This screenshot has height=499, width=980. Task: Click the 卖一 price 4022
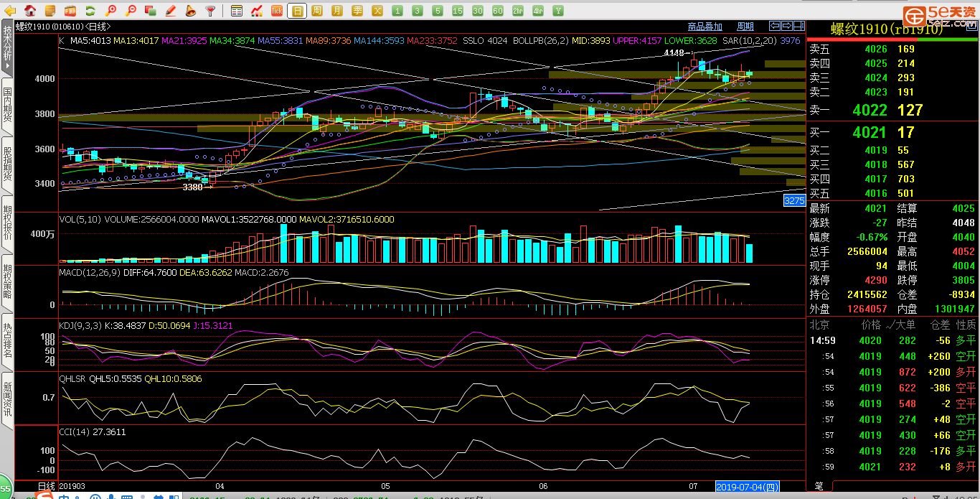pos(870,111)
